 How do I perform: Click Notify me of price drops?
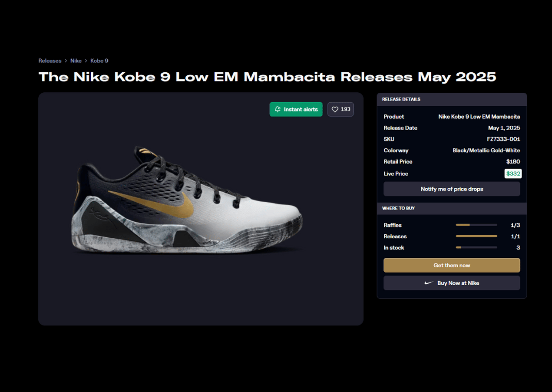[452, 189]
